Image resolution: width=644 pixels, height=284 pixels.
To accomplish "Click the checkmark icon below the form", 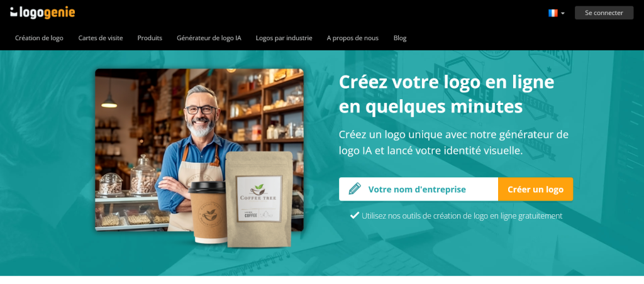I will (x=355, y=215).
